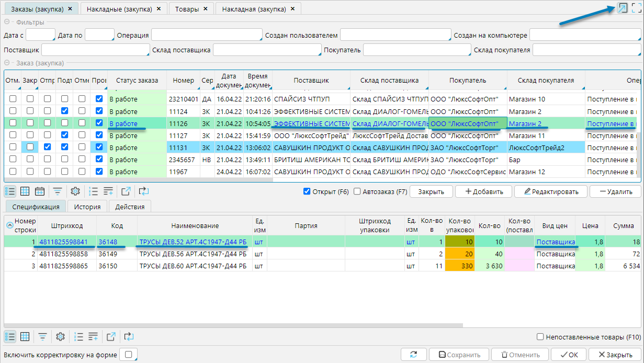Image resolution: width=644 pixels, height=363 pixels.
Task: Toggle full screen mode icon
Action: [636, 8]
